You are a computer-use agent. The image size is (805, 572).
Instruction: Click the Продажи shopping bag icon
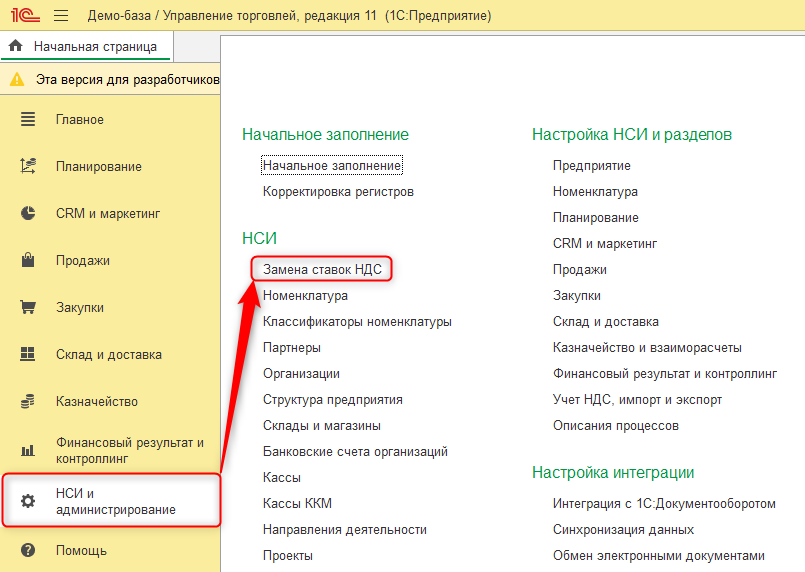(x=28, y=260)
